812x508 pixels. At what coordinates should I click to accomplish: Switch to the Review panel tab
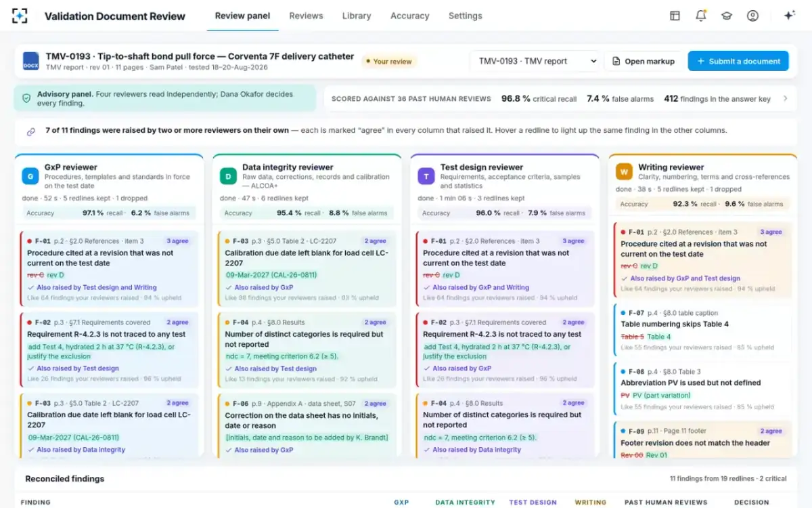tap(242, 16)
